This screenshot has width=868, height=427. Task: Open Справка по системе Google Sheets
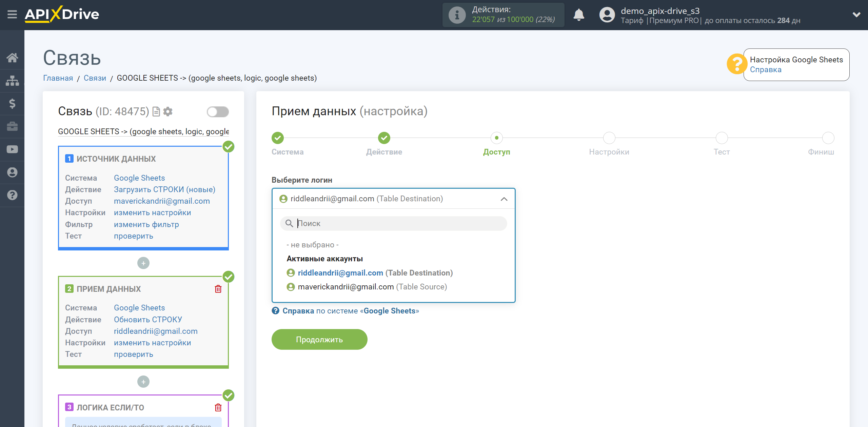point(346,311)
